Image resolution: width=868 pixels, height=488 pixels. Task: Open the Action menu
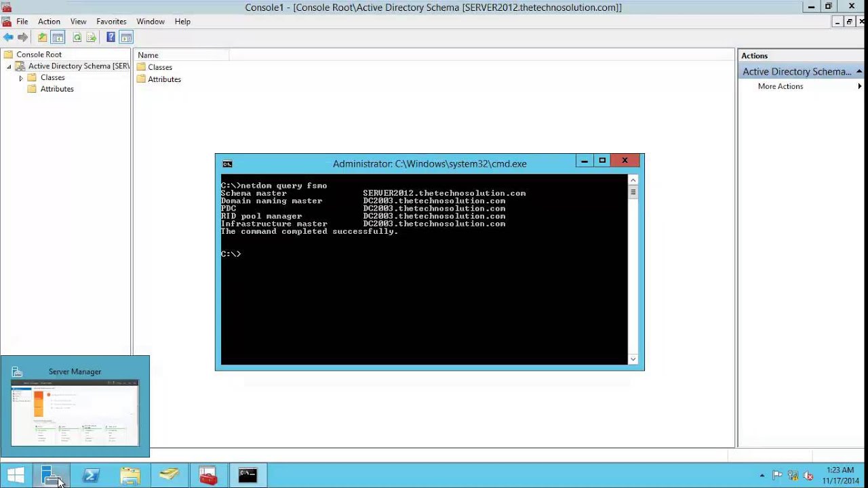(49, 22)
